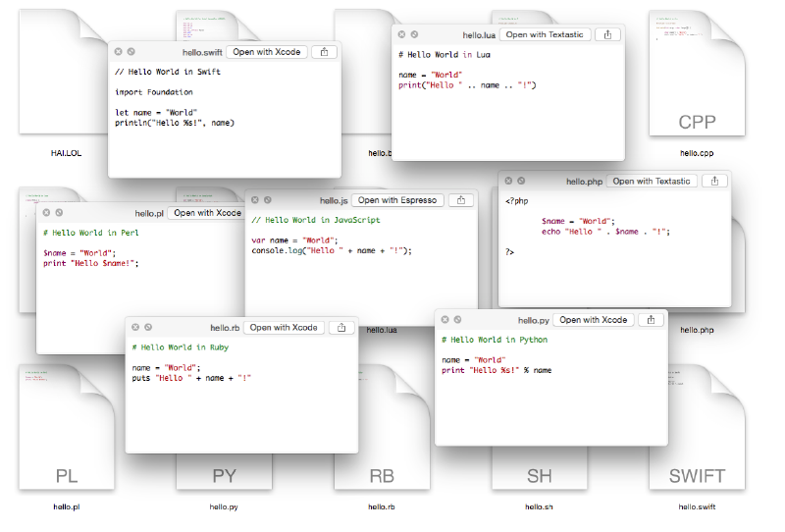
Task: Open hello.swift with Xcode
Action: point(268,52)
